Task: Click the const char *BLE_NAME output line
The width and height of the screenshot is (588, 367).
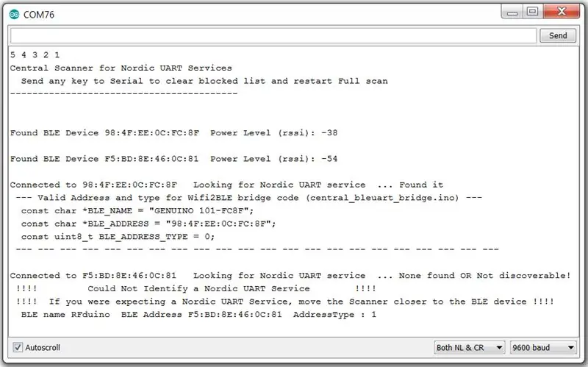Action: 137,211
